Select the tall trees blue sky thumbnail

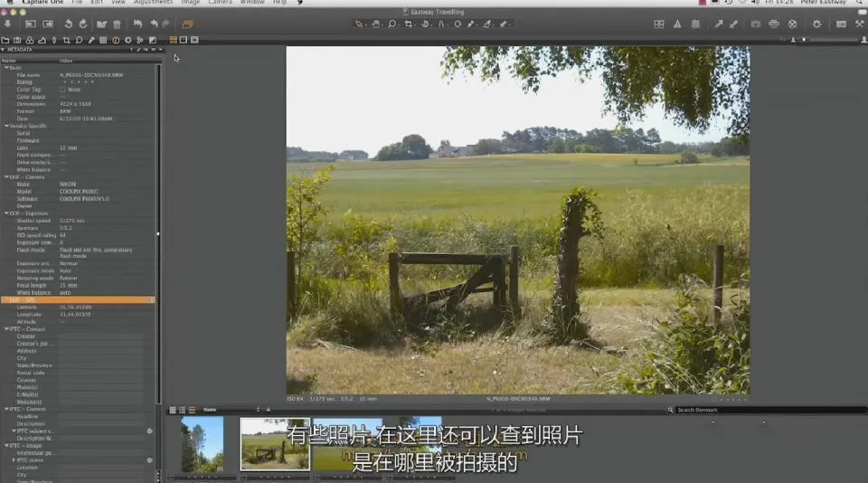[x=203, y=444]
